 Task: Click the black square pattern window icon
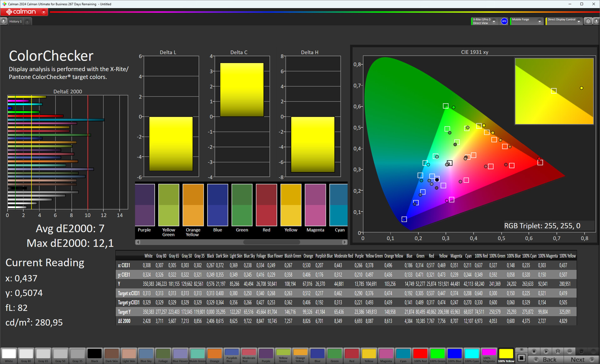pos(521,358)
